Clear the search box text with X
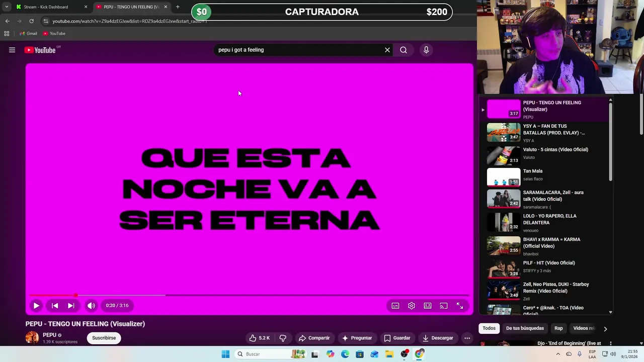 387,50
